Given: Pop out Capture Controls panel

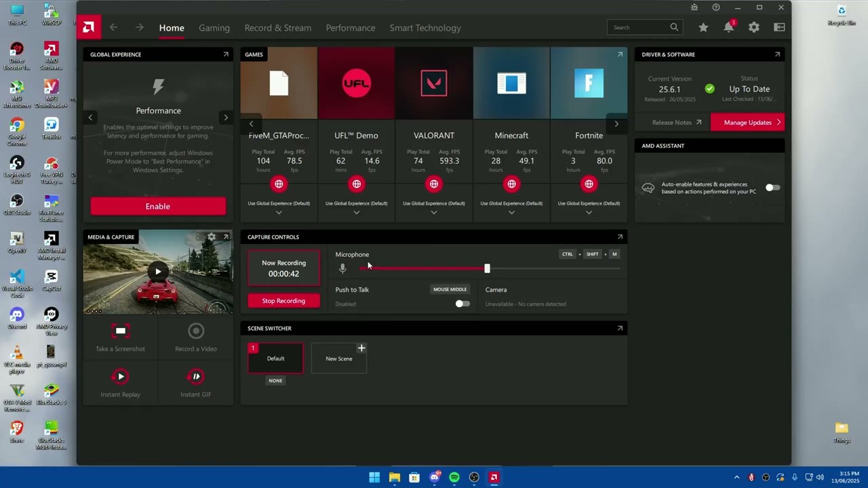Looking at the screenshot, I should 620,237.
